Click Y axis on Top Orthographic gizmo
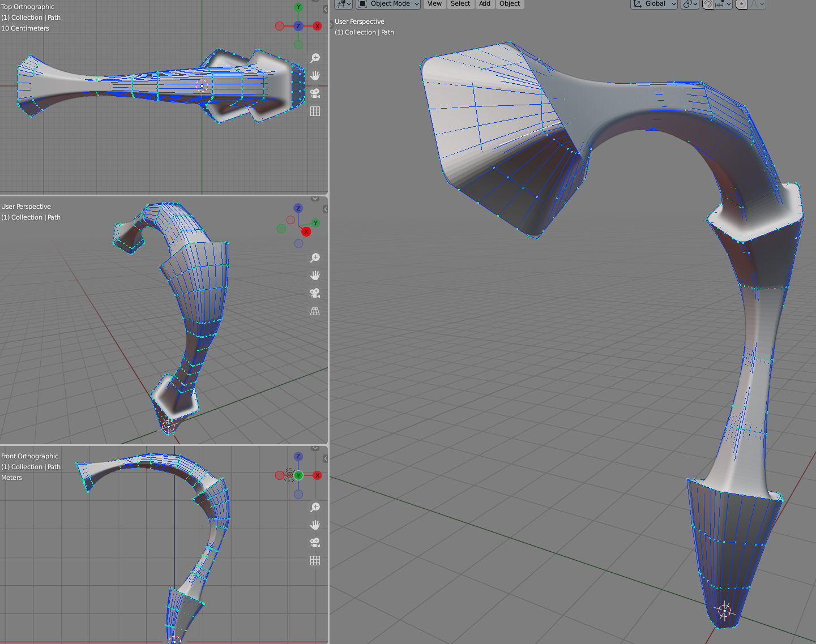816x644 pixels. pos(298,7)
